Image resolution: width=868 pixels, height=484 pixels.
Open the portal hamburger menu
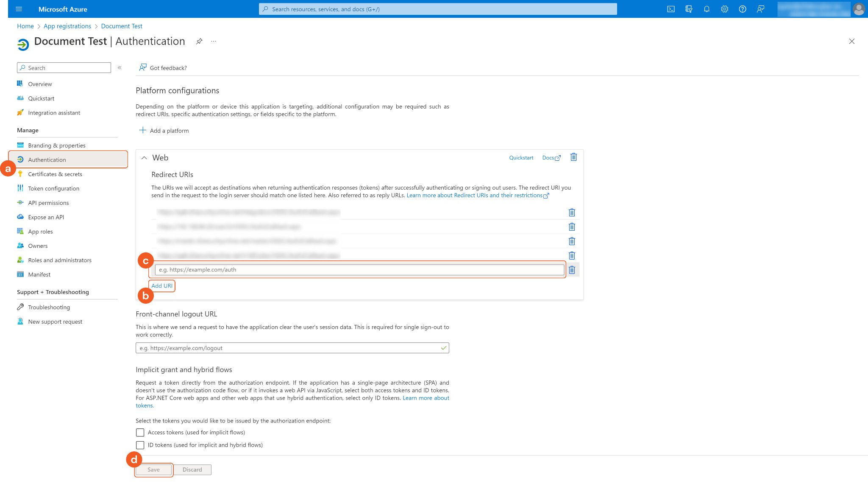click(x=19, y=9)
